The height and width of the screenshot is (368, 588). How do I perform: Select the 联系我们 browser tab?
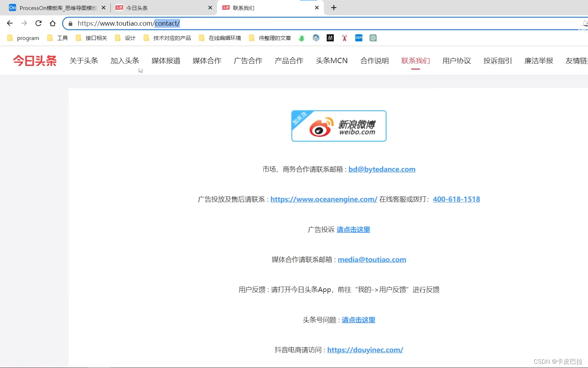point(270,8)
